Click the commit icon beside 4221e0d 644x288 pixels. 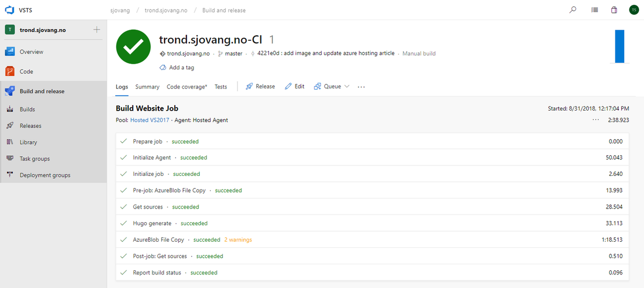pyautogui.click(x=253, y=53)
